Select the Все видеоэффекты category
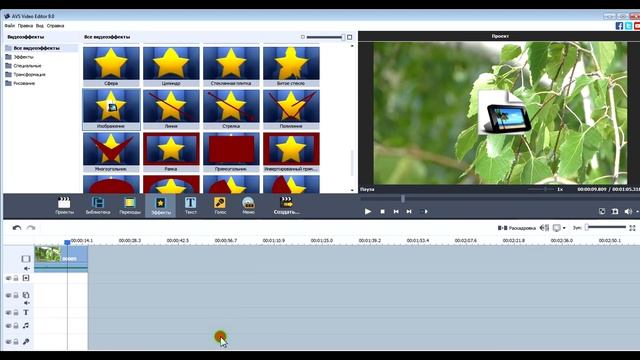Viewport: 640px width, 360px height. [41, 48]
